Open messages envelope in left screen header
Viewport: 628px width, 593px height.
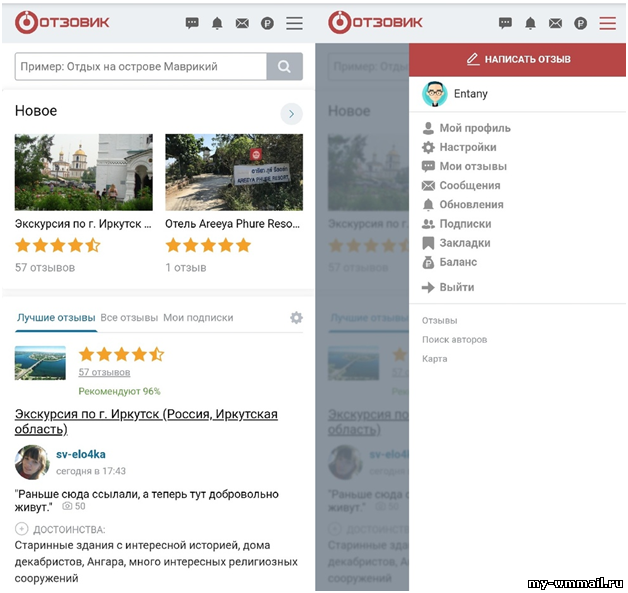tap(242, 24)
